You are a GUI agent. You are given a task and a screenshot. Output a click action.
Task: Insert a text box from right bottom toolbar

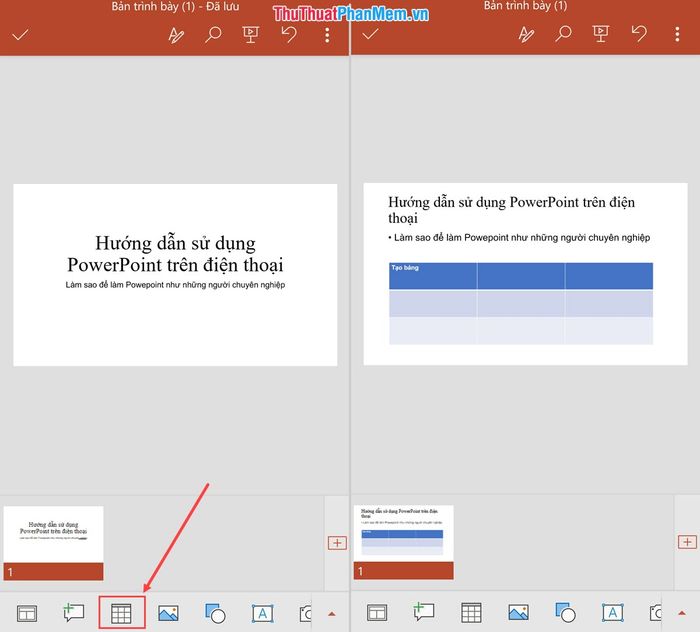(612, 612)
